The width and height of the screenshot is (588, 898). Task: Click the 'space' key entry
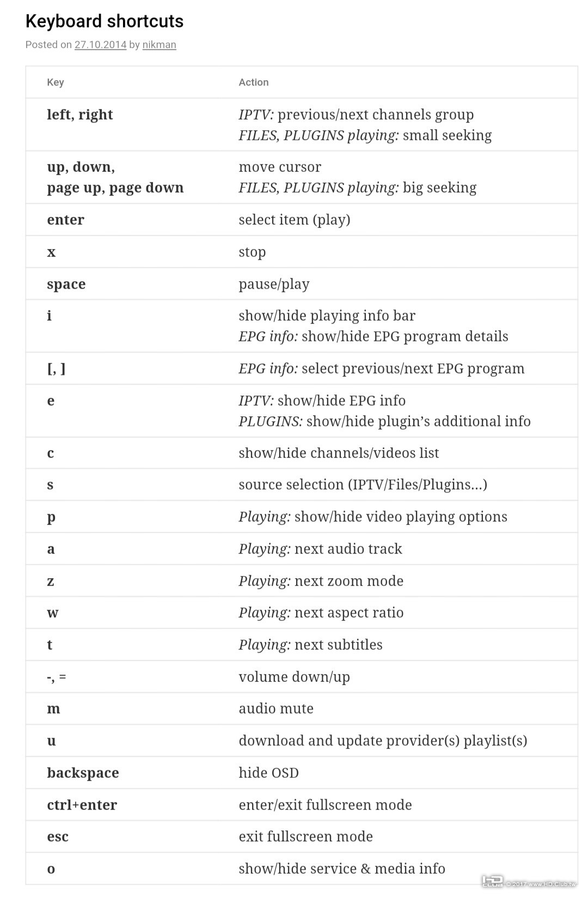point(66,284)
